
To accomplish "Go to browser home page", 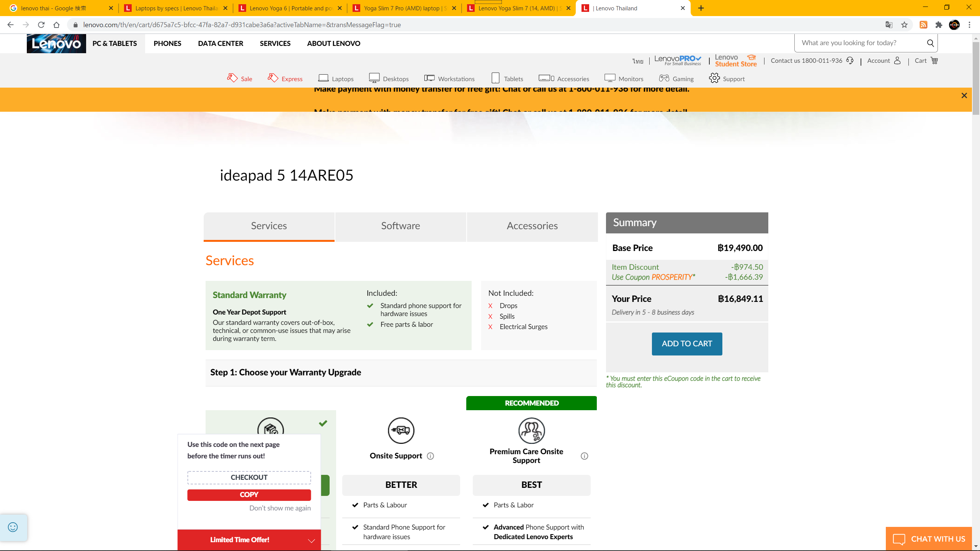I will 57,25.
